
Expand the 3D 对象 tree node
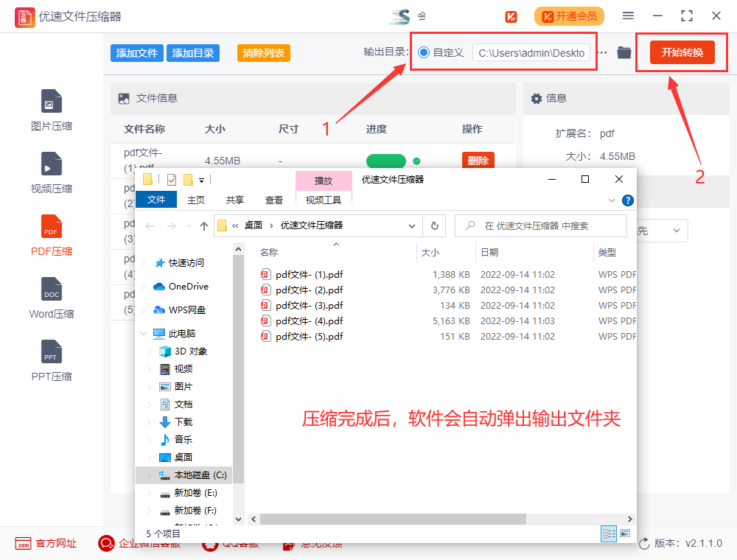(150, 351)
